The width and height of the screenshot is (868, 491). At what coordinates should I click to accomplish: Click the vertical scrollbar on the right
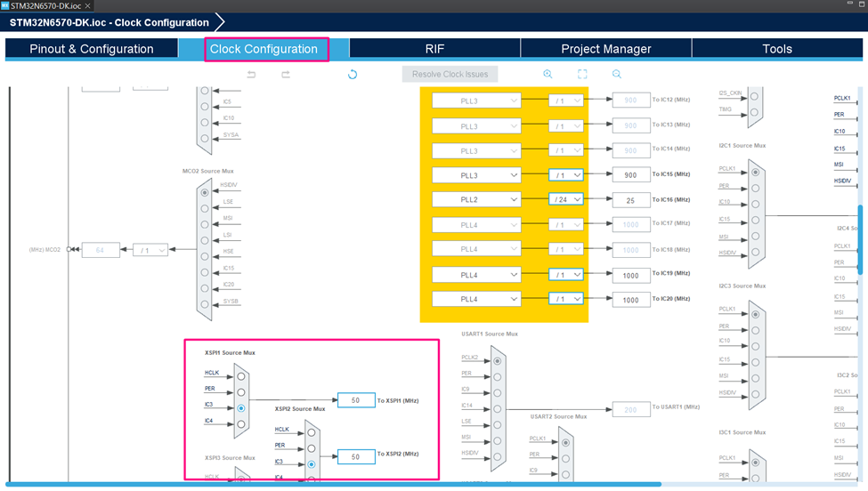coord(860,239)
